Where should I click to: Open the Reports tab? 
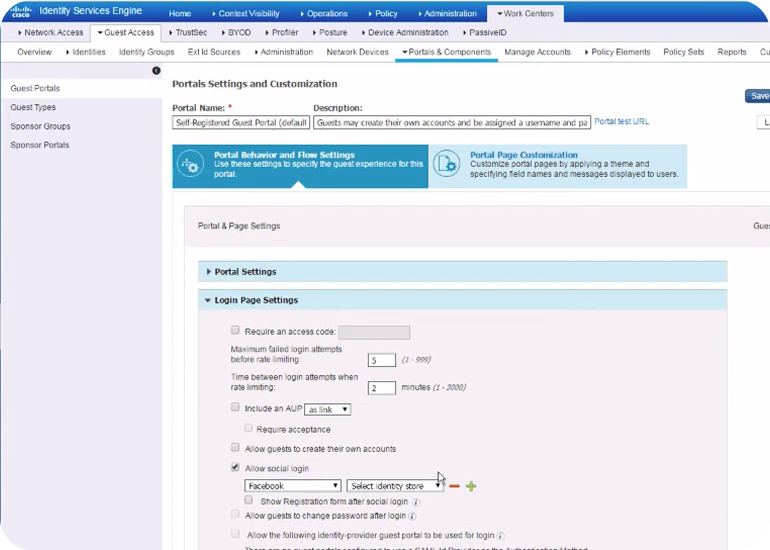pyautogui.click(x=732, y=52)
